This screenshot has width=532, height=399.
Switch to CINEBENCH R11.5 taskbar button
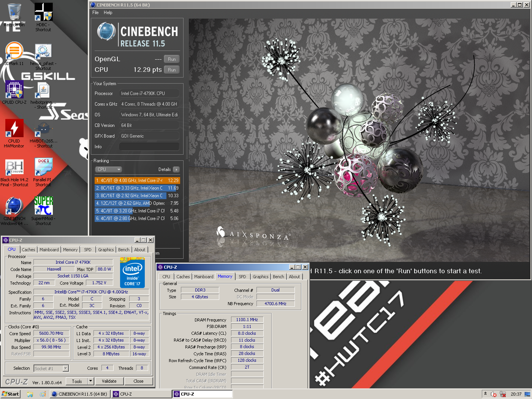pyautogui.click(x=80, y=394)
